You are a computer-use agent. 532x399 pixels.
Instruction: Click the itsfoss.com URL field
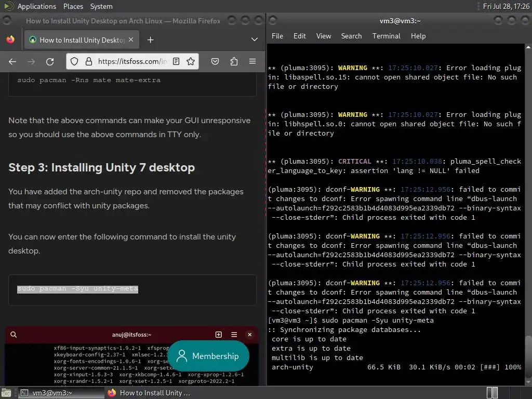tap(132, 61)
